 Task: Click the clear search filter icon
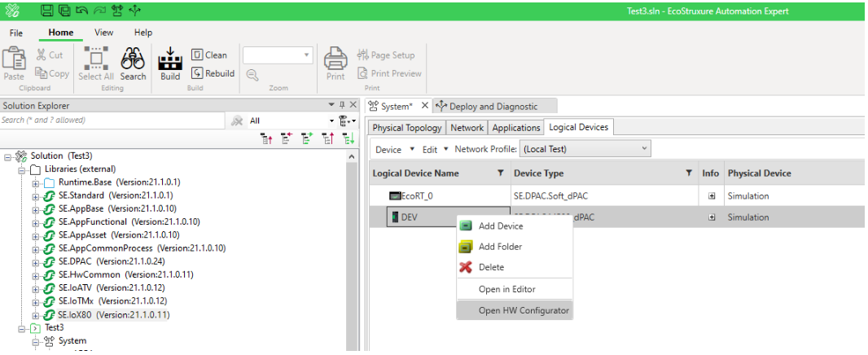238,121
